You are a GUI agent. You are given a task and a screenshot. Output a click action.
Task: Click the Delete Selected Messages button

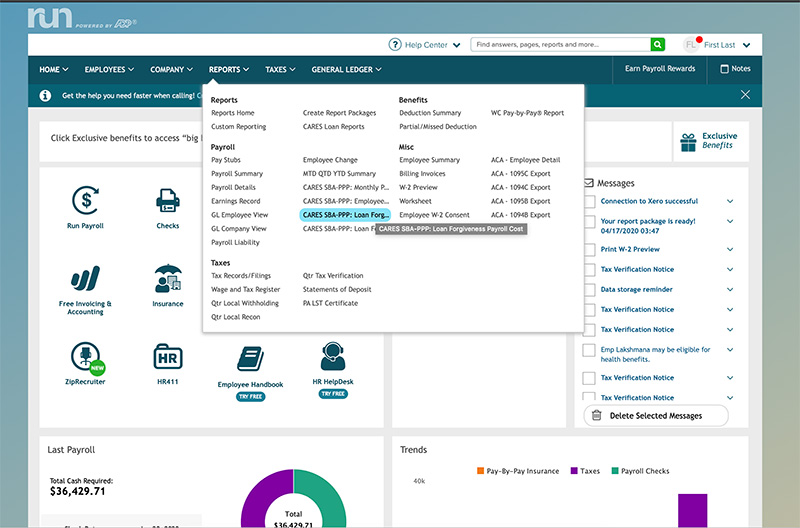(x=656, y=416)
